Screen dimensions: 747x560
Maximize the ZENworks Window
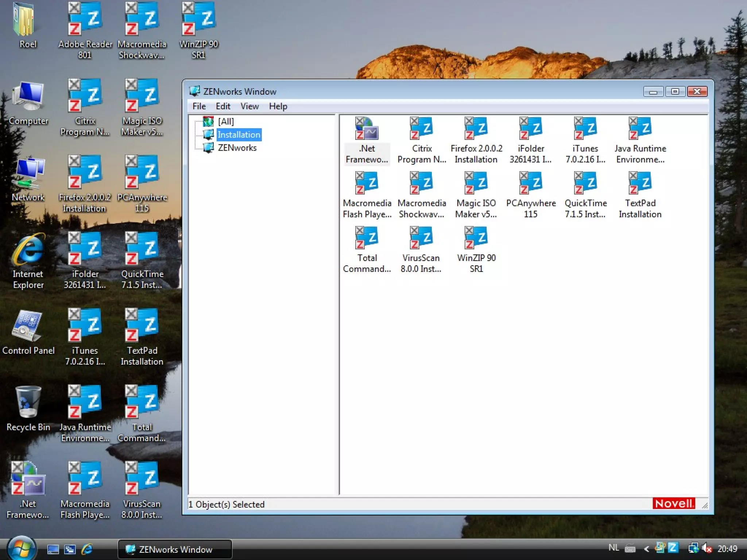click(x=675, y=92)
